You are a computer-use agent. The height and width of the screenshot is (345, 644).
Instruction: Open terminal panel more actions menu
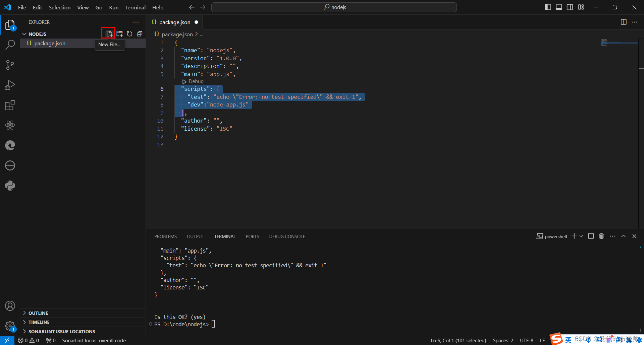click(612, 236)
